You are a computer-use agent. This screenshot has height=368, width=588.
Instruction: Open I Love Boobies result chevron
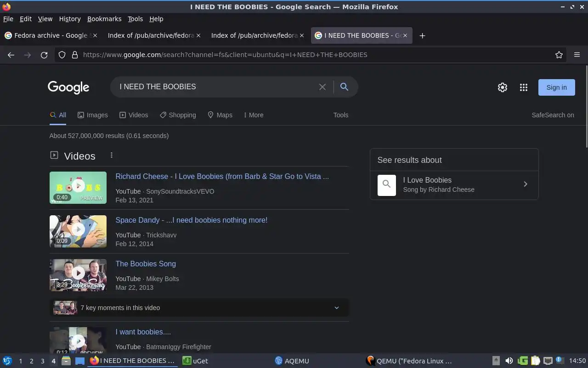click(526, 184)
